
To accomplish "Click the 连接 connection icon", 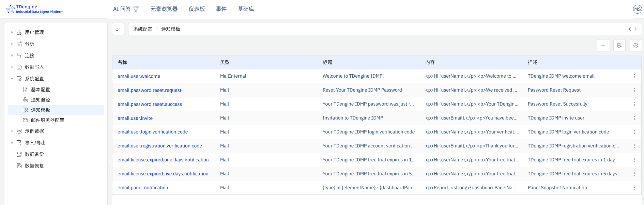I will coord(19,56).
